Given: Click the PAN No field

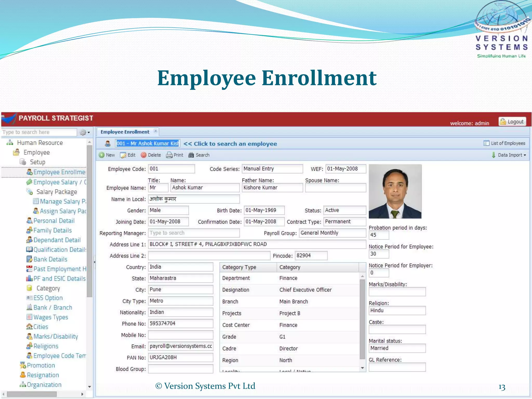Looking at the screenshot, I should click(x=181, y=357).
